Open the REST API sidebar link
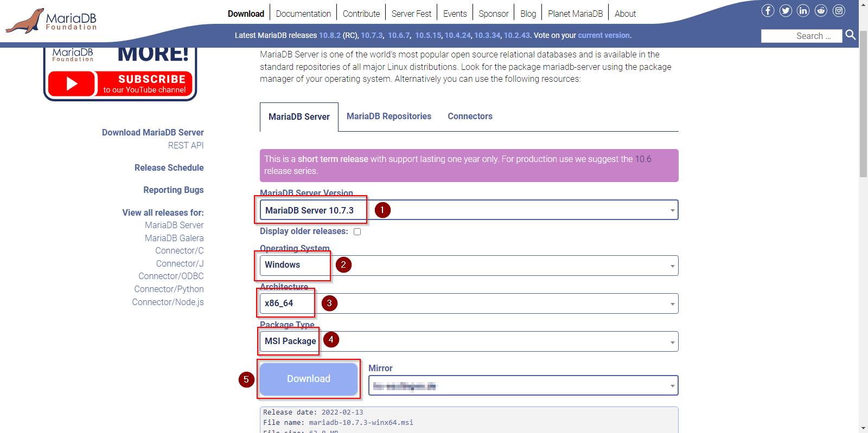The width and height of the screenshot is (868, 433). (186, 145)
